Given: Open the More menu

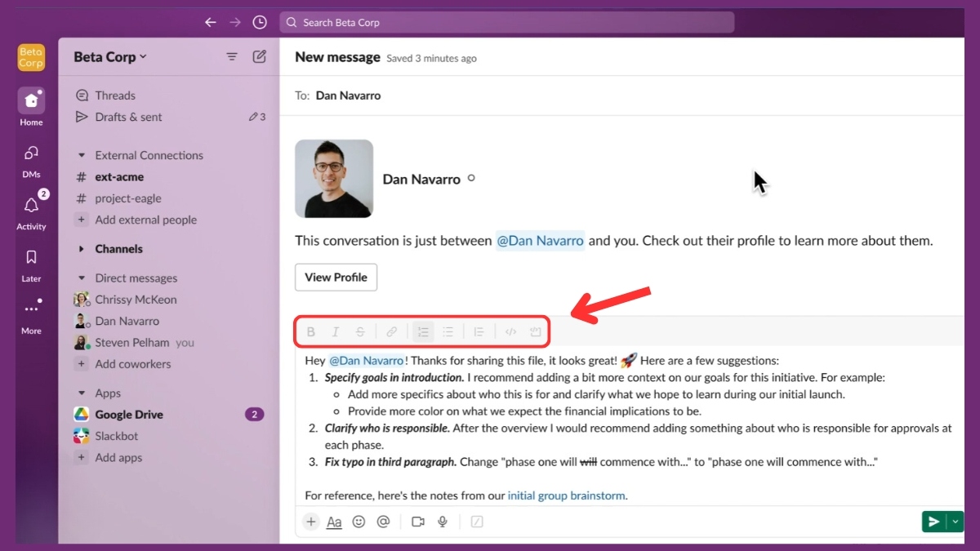Looking at the screenshot, I should (31, 317).
